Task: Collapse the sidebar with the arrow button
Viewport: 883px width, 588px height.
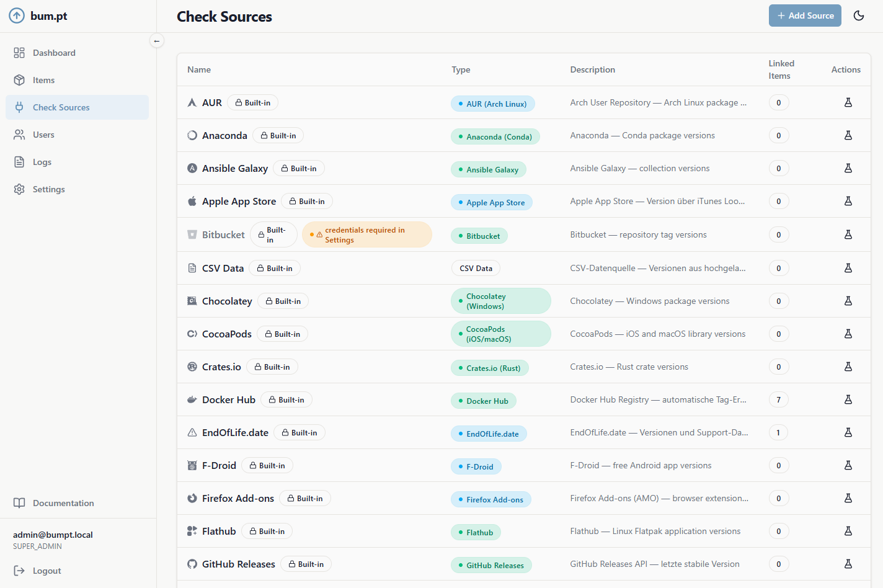Action: click(x=157, y=41)
